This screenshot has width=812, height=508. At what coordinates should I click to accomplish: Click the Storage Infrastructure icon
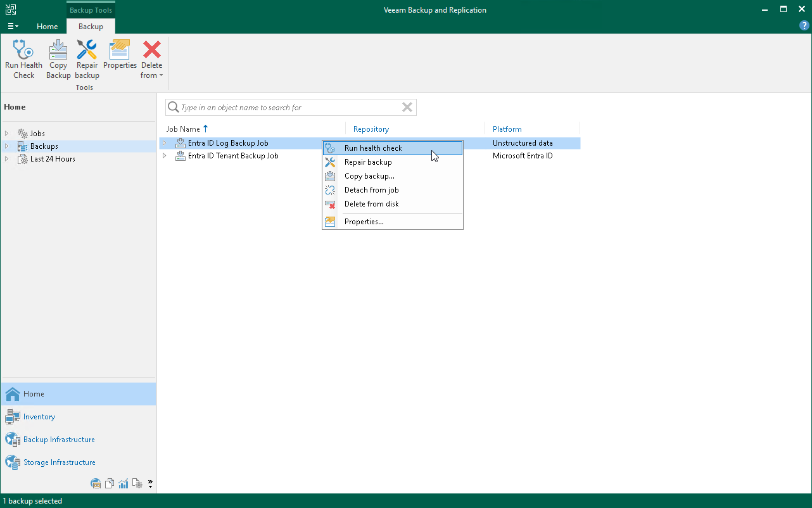13,462
